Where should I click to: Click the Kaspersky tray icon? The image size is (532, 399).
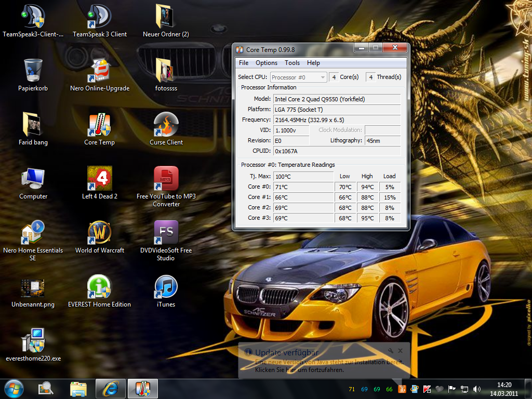(x=427, y=389)
